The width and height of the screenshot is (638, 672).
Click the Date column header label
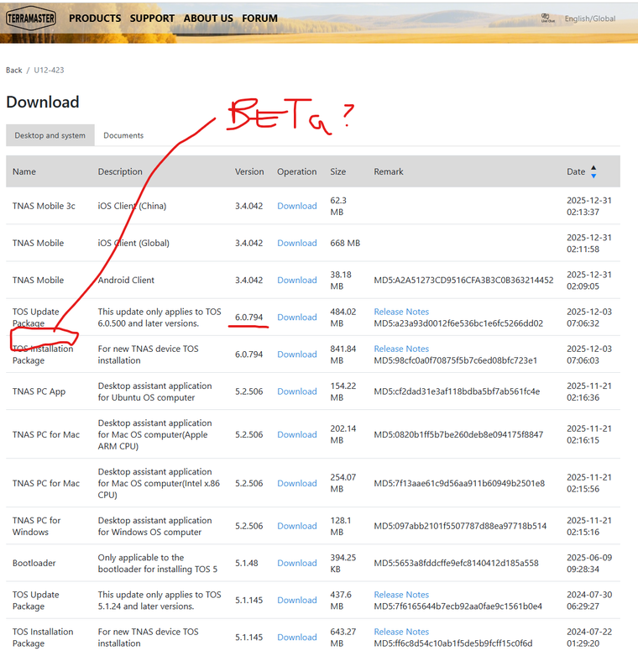[576, 171]
